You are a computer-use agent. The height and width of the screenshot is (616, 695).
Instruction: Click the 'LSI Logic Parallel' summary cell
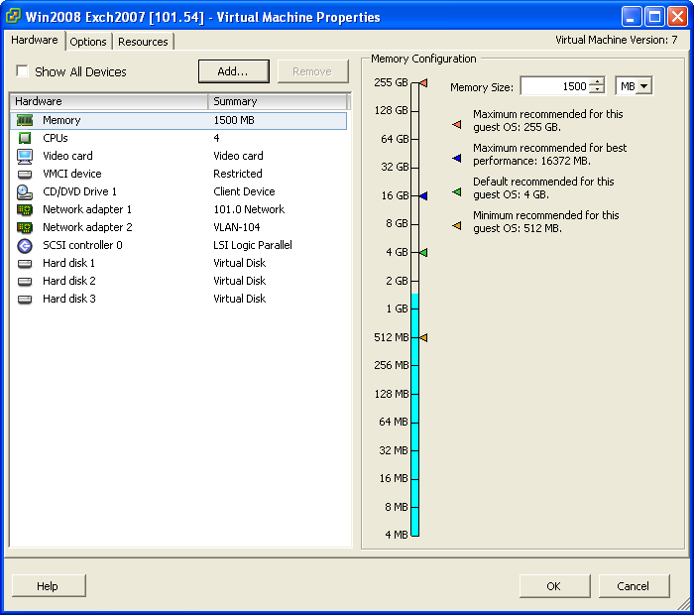coord(253,245)
